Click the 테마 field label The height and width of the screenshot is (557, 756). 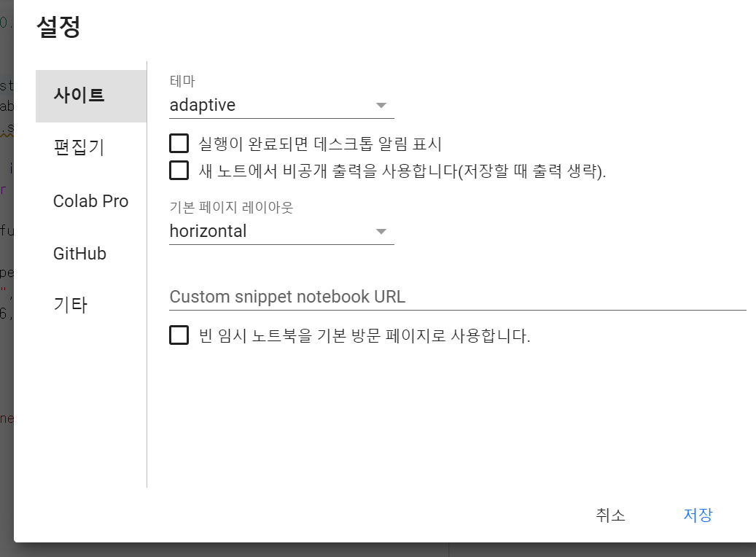tap(182, 81)
